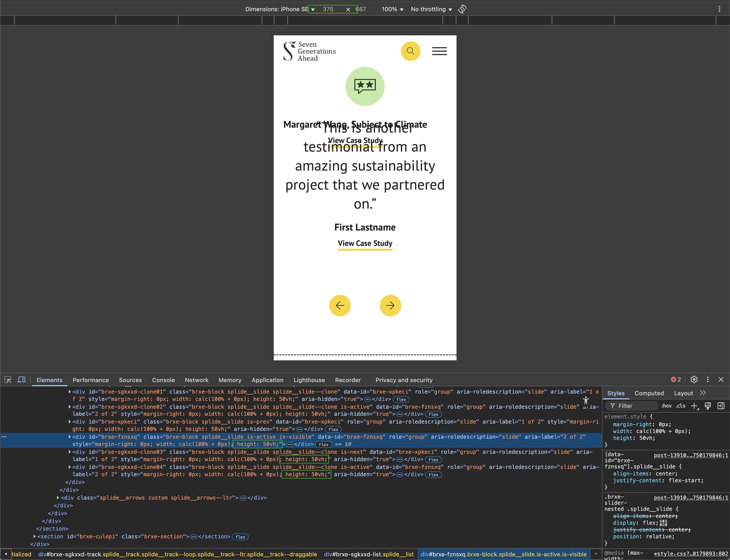The width and height of the screenshot is (730, 560).
Task: Click the rotate device icon in device toolbar
Action: click(x=462, y=9)
